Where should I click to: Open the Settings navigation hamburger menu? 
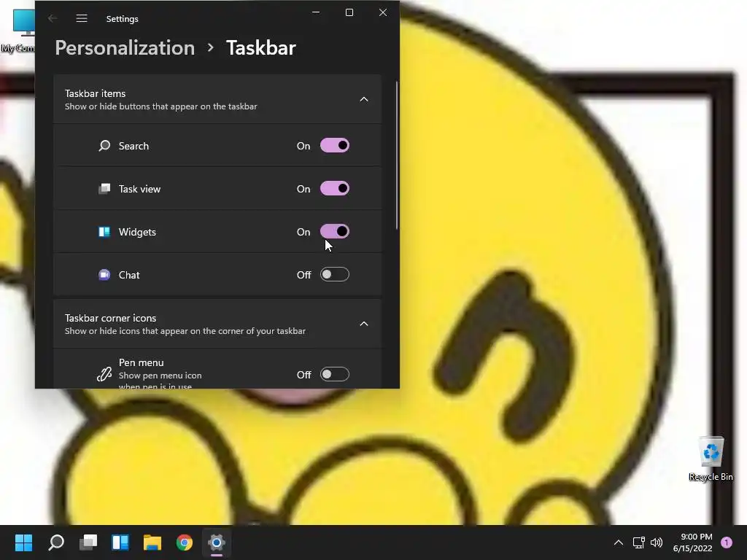[x=82, y=18]
